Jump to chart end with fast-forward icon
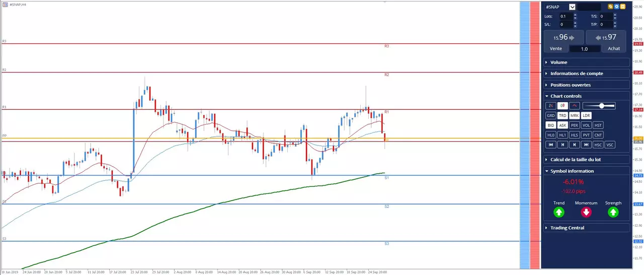Screen dimensions: 644x275 click(x=586, y=145)
